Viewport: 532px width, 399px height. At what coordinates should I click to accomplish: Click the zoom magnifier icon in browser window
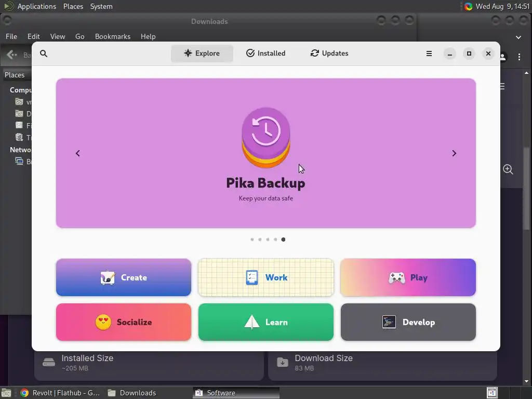pyautogui.click(x=508, y=169)
